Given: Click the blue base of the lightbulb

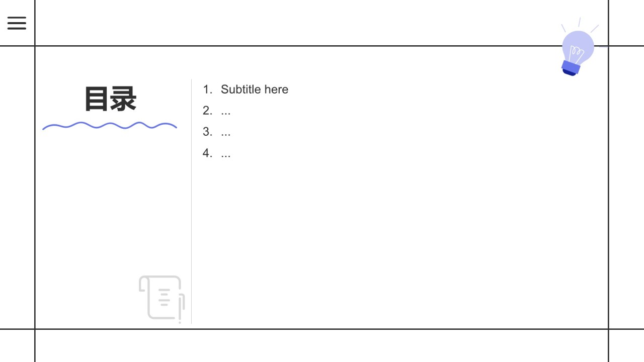Looking at the screenshot, I should click(571, 68).
